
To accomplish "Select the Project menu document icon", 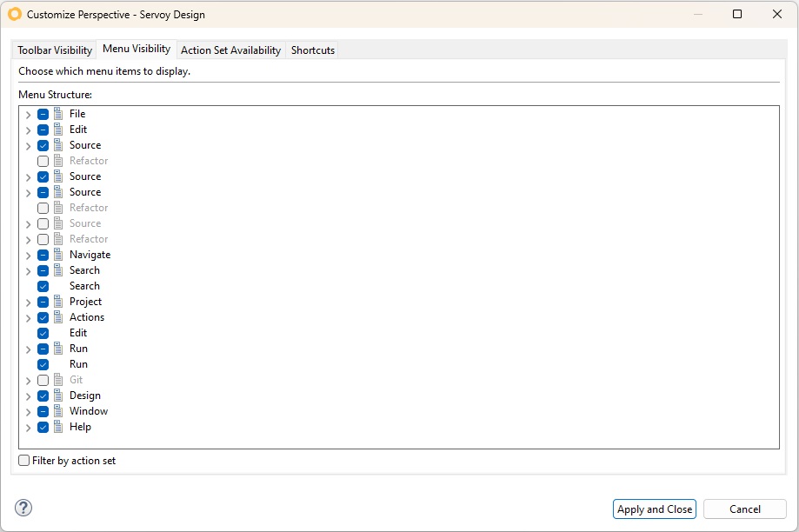I will click(58, 302).
